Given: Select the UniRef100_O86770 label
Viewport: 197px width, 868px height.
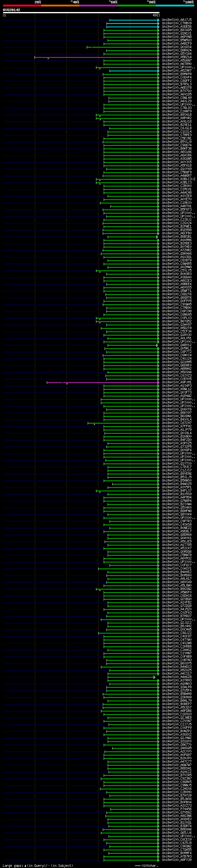Looking at the screenshot, I should 177,745.
